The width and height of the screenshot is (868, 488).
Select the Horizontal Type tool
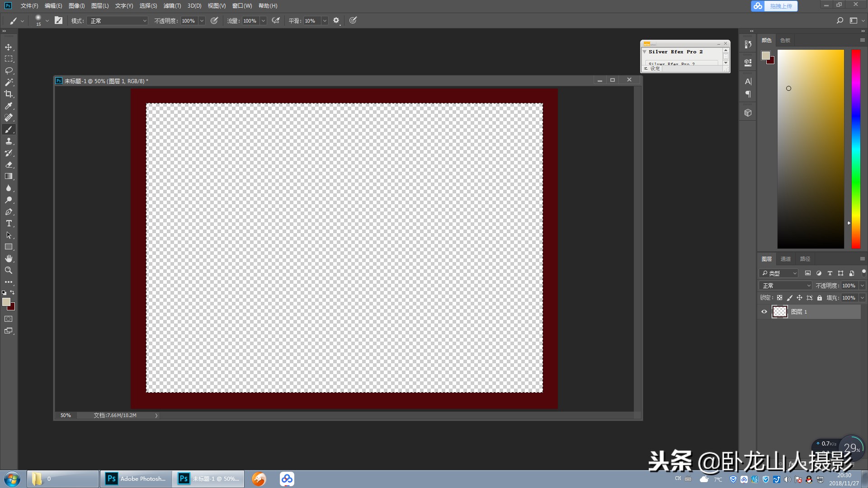pyautogui.click(x=9, y=224)
